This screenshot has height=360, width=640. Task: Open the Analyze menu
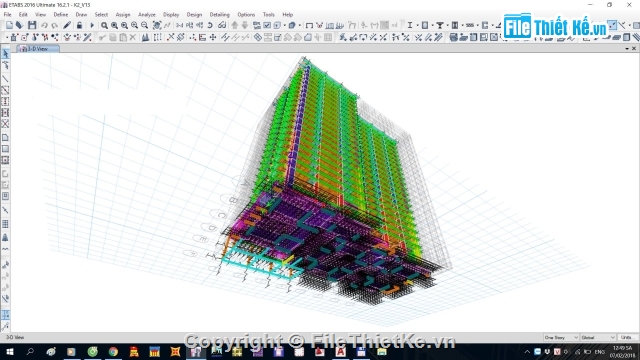pos(147,15)
